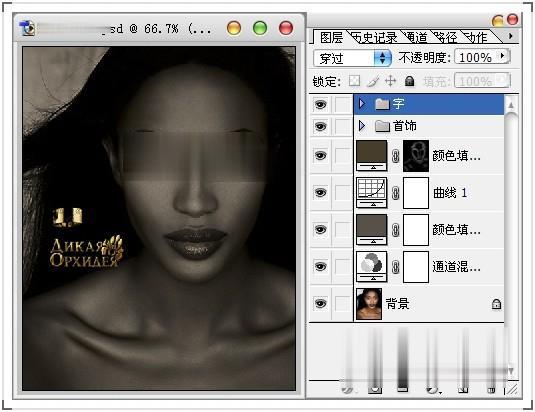Select the 首饰 folder icon
The image size is (535, 412).
click(382, 126)
